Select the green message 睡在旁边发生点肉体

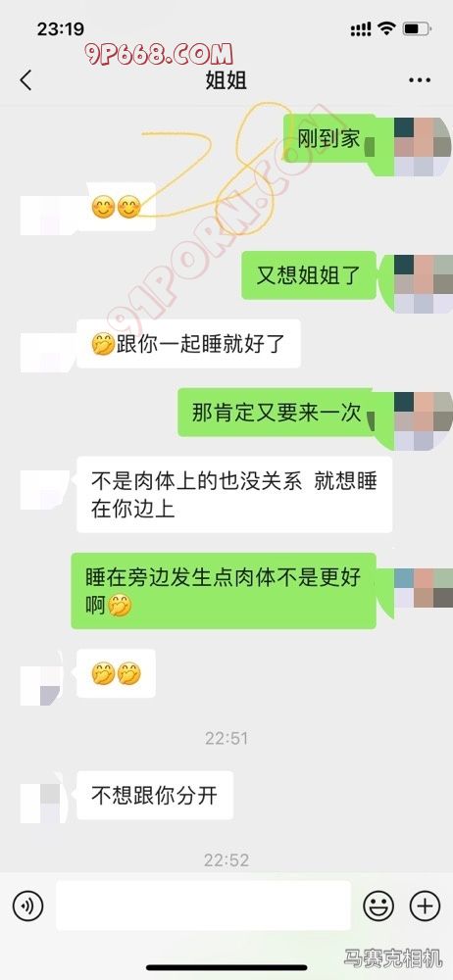(224, 591)
